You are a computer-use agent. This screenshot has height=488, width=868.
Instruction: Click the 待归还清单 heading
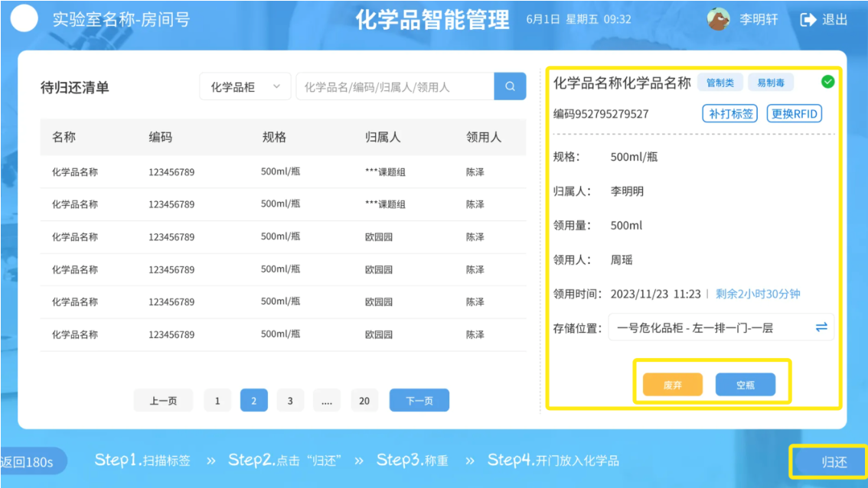75,87
